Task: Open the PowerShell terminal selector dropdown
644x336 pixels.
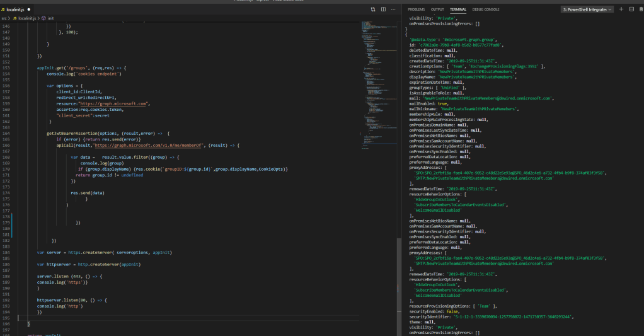Action: [x=587, y=9]
